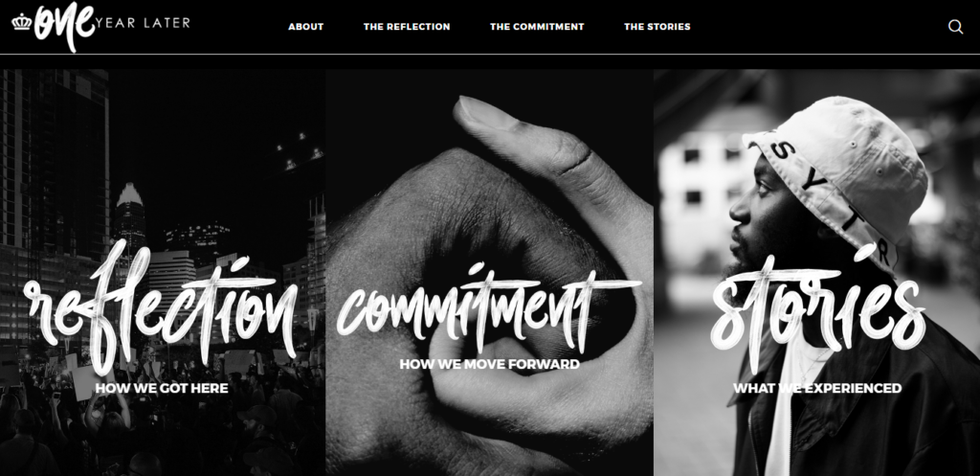Click the "How We Got Here" caption
980x476 pixels.
click(161, 389)
